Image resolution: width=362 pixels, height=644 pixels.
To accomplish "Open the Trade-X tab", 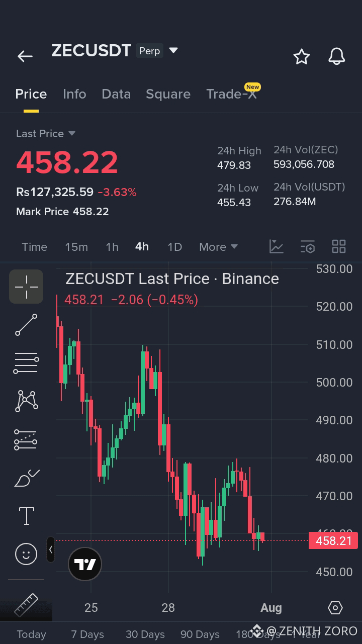I will pos(231,94).
